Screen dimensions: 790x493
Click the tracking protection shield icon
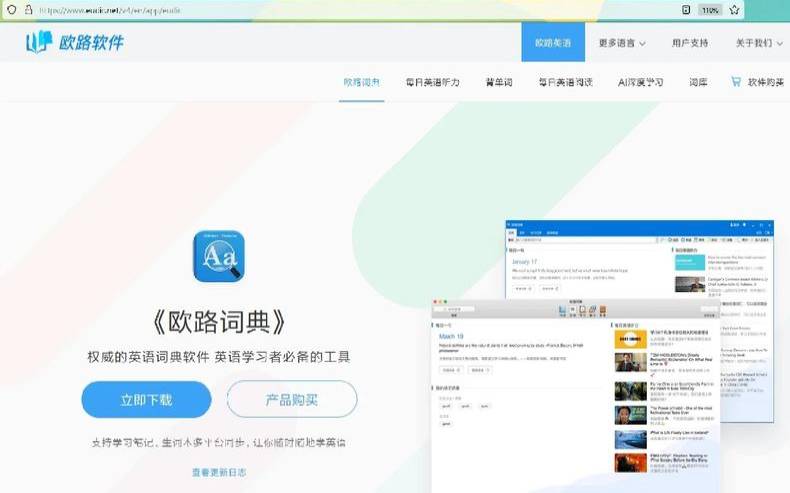click(x=12, y=10)
